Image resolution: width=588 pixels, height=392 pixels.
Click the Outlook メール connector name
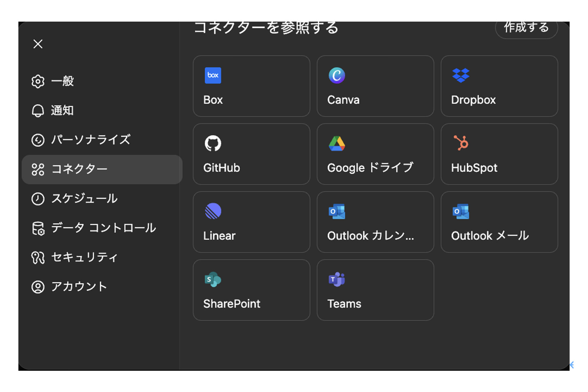[490, 236]
